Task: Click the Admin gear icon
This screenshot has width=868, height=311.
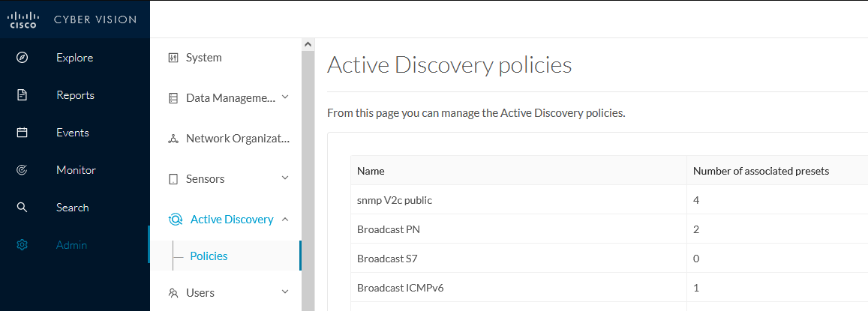Action: point(22,245)
